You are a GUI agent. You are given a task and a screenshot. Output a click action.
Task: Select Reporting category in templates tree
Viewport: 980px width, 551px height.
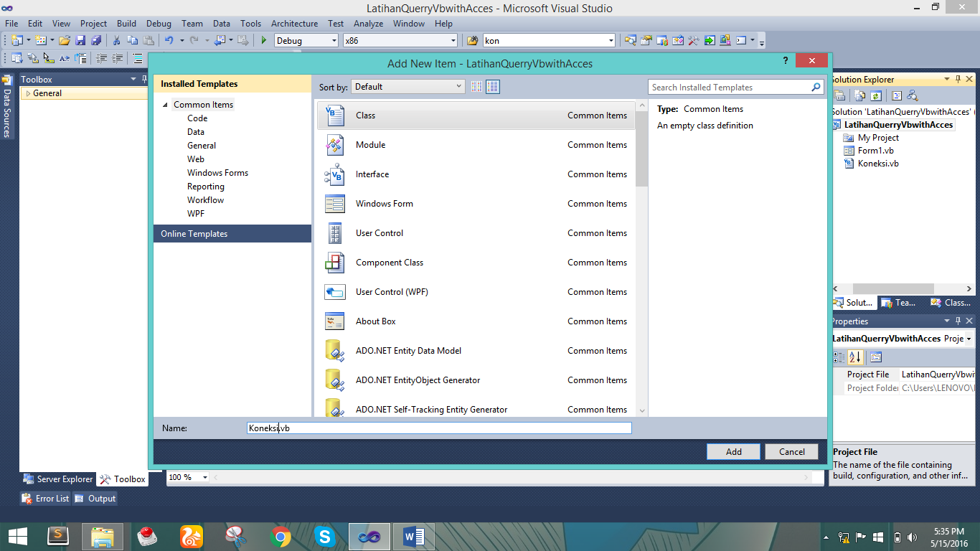tap(206, 187)
